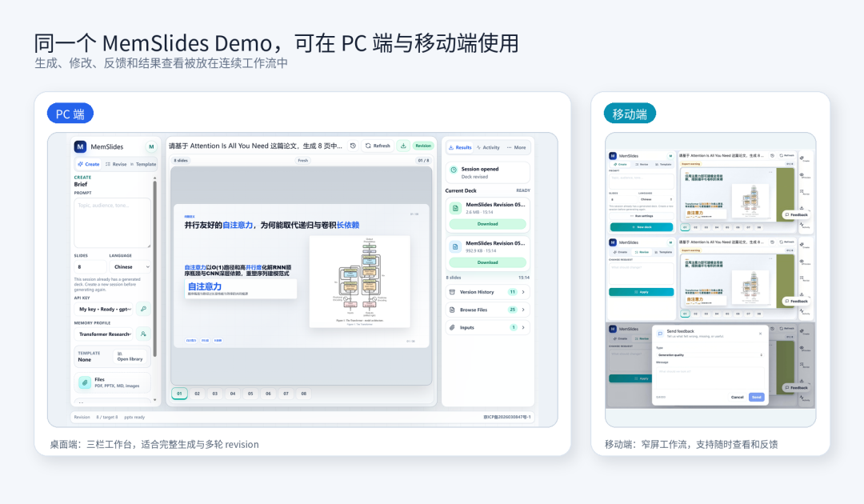Download the 992.9 KB MemSlides Revision file
Viewport: 864px width, 504px height.
click(488, 262)
